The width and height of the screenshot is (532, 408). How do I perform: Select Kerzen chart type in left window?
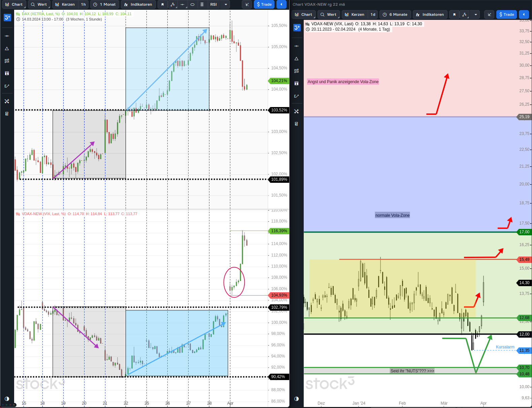coord(65,4)
